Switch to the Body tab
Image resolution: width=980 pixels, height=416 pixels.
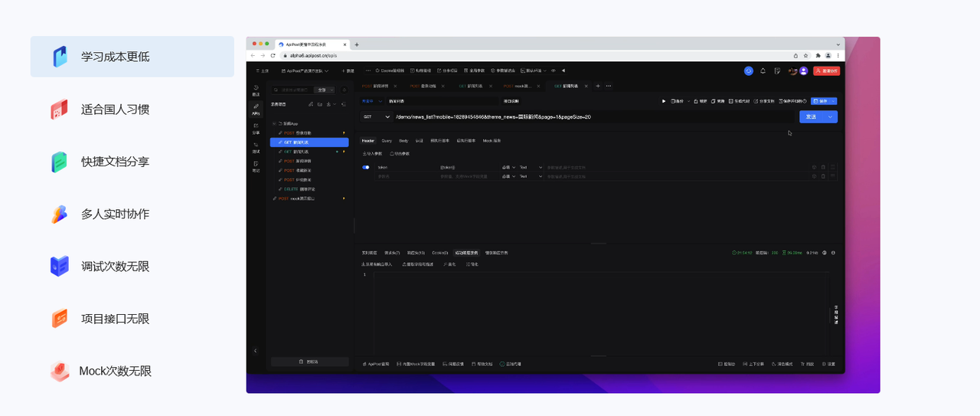pos(403,141)
